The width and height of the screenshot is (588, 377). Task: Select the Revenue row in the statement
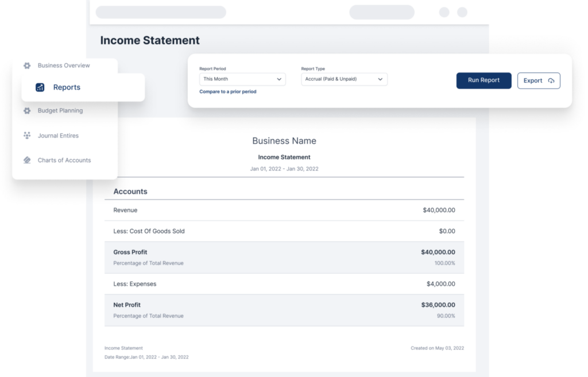pos(284,210)
